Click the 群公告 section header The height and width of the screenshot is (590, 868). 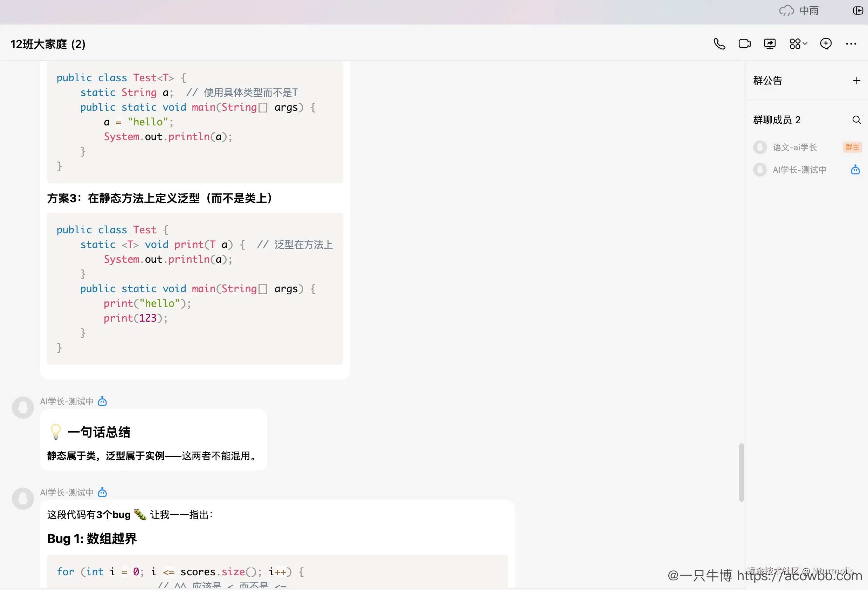pos(767,80)
